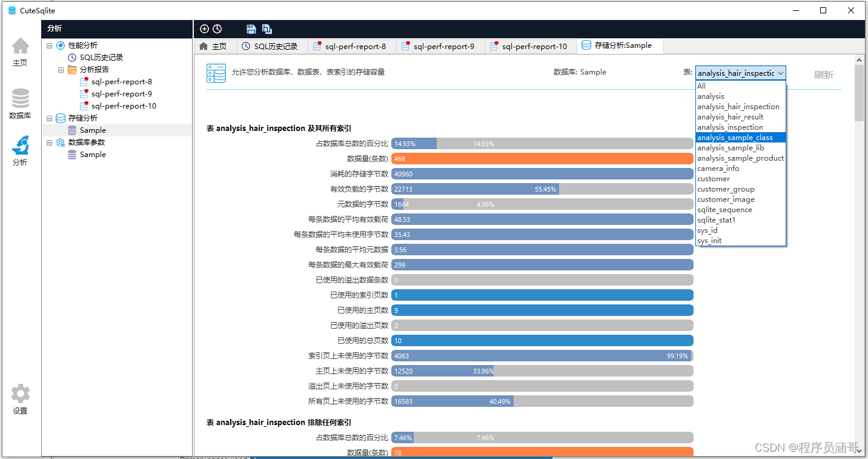Viewport: 868px width, 459px height.
Task: Choose All in table dropdown list
Action: [x=741, y=86]
